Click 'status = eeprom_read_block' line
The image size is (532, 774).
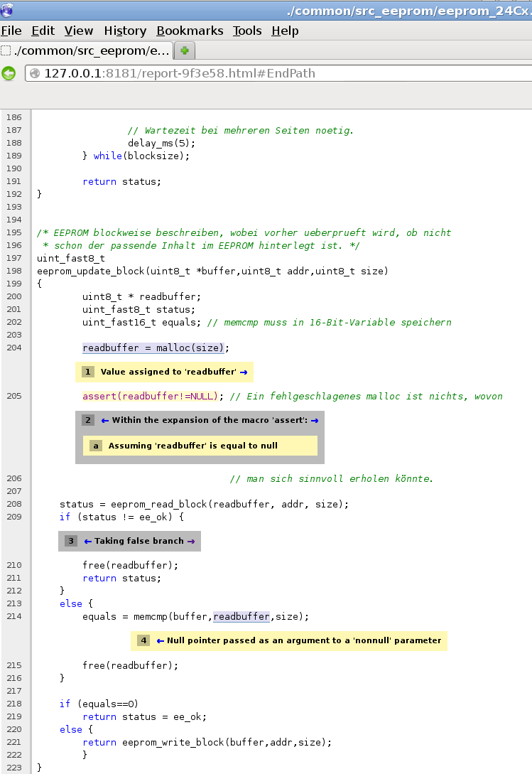pos(205,505)
